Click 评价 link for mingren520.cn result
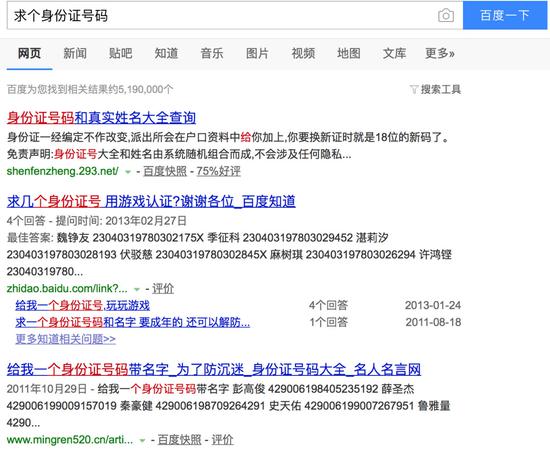This screenshot has height=451, width=550. pyautogui.click(x=222, y=440)
